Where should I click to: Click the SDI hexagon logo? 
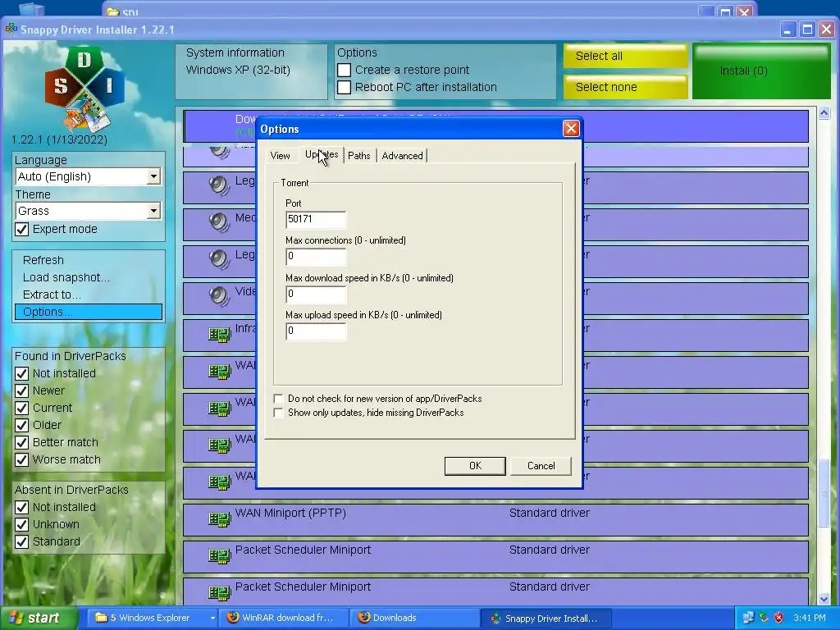pyautogui.click(x=84, y=89)
